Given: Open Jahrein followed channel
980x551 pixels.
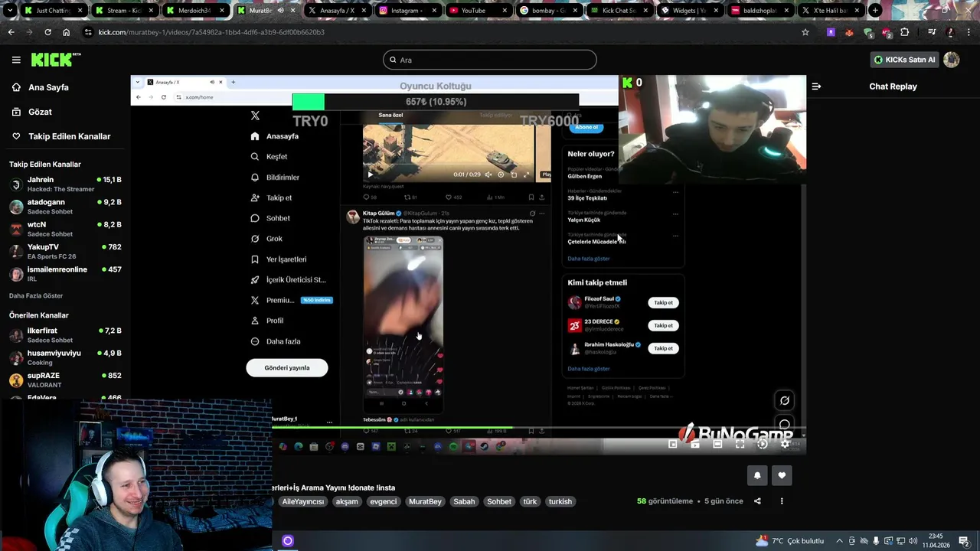Looking at the screenshot, I should click(65, 184).
